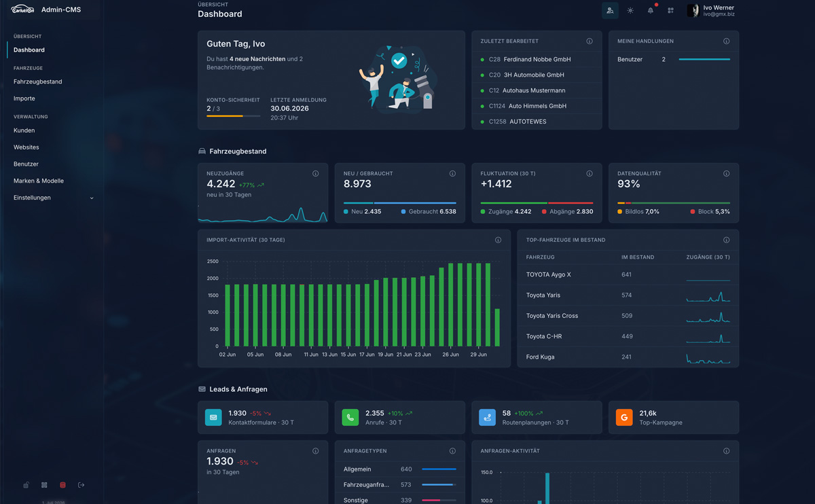Log out using the exit arrow icon

[81, 485]
